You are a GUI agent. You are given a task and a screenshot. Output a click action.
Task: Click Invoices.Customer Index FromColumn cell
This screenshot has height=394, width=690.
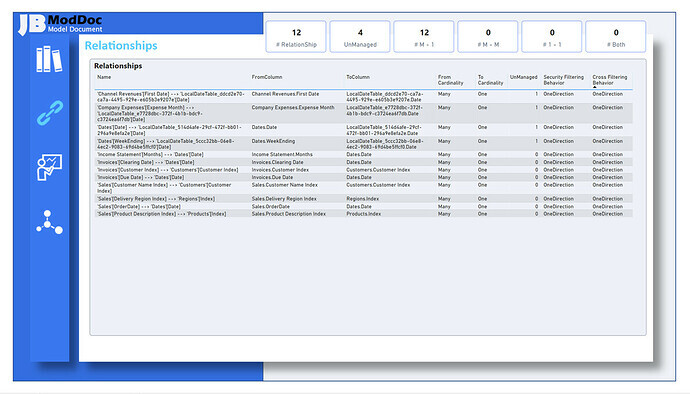tap(280, 170)
